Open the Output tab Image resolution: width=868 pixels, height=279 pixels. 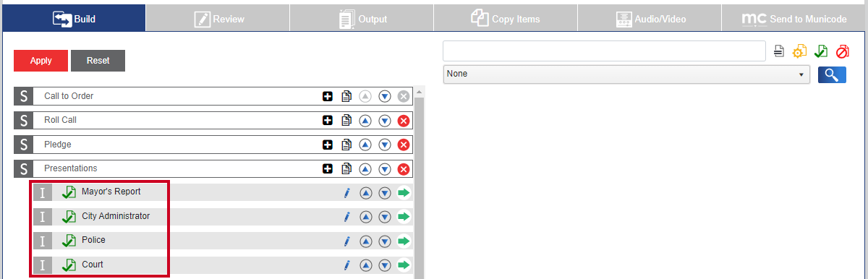(362, 18)
